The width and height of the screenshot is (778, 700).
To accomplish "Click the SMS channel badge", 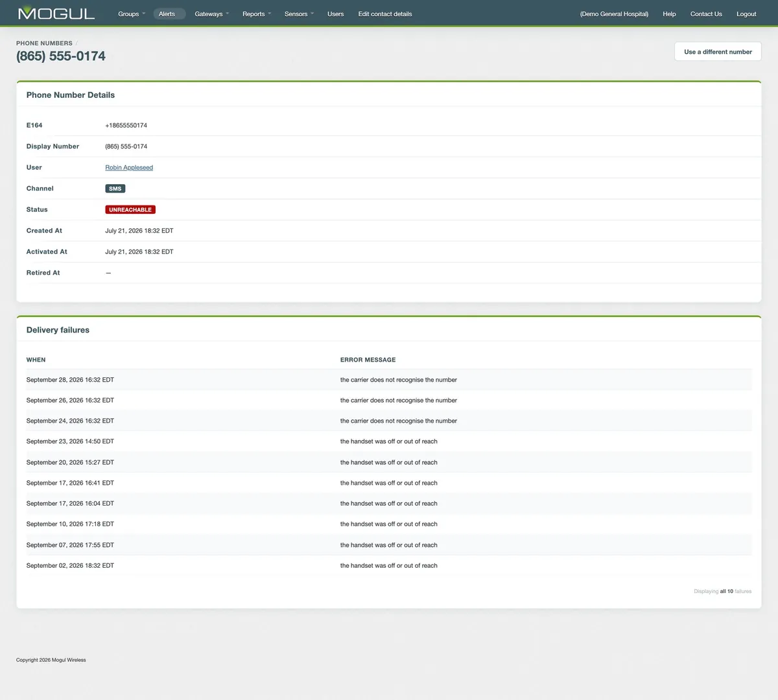I will (x=115, y=189).
